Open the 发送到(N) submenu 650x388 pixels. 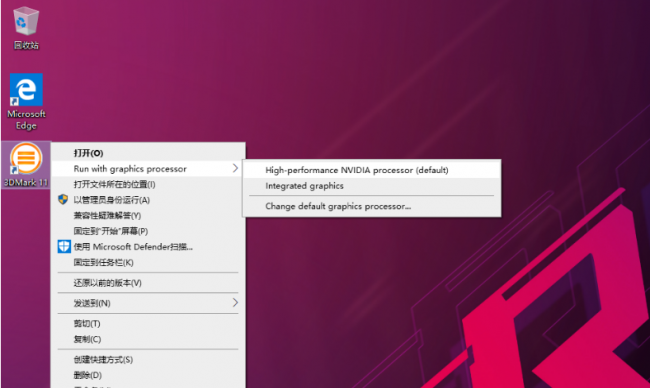coord(148,303)
